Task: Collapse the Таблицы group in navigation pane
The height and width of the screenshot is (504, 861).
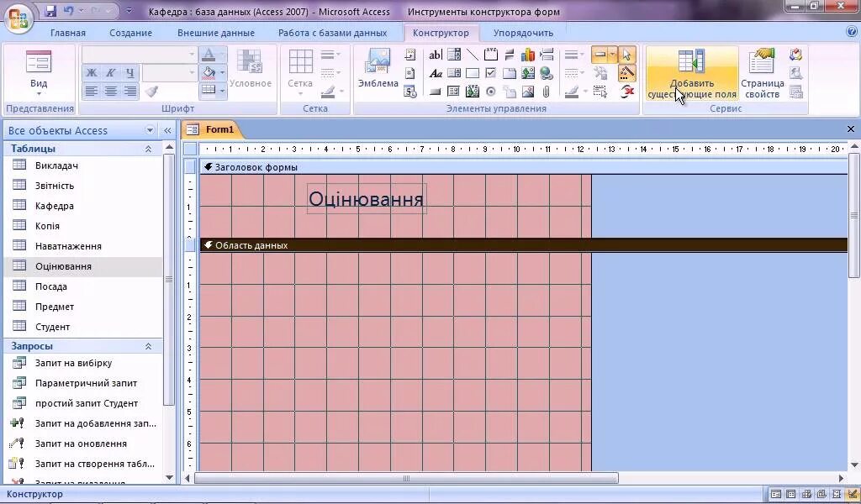Action: tap(148, 149)
